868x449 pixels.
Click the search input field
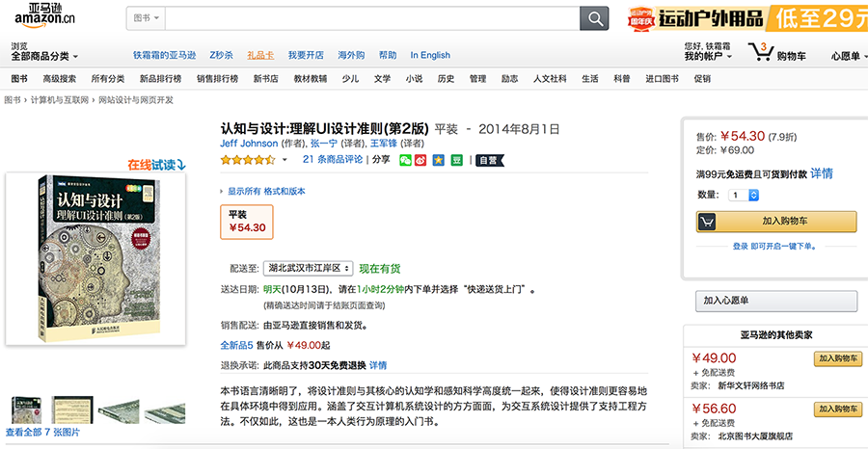click(372, 18)
